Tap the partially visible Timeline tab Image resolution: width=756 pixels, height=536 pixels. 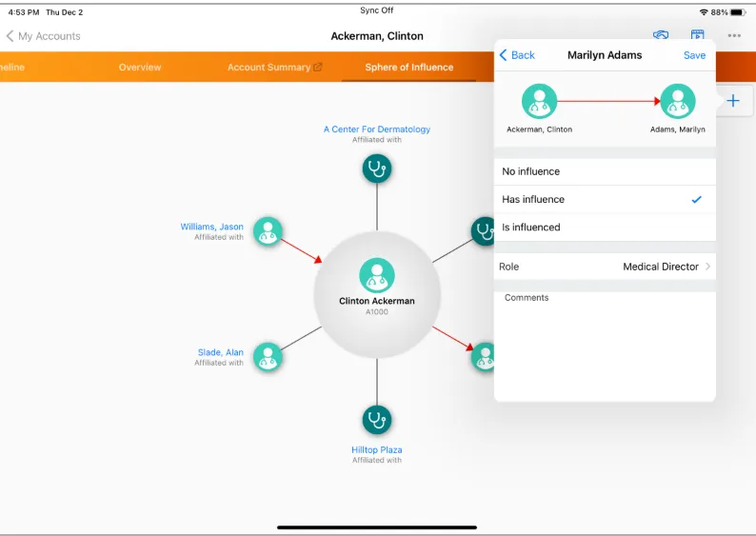tap(12, 68)
